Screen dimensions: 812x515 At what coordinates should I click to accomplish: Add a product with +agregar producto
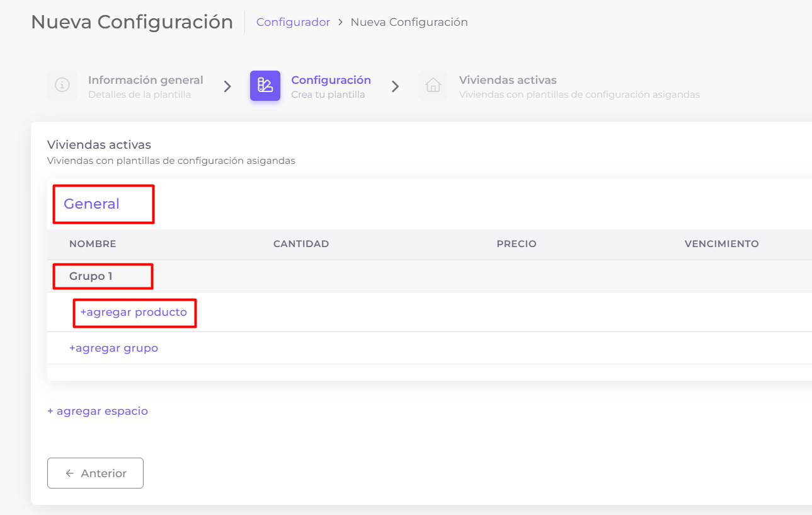coord(134,312)
